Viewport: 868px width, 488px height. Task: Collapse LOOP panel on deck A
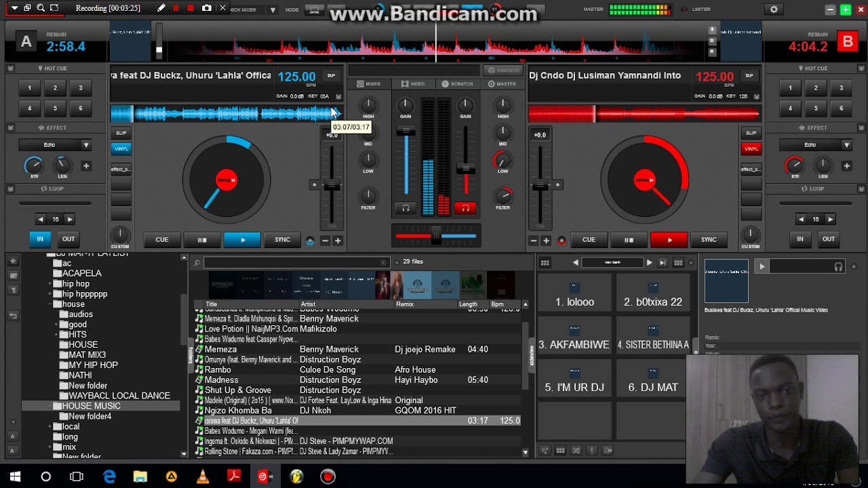pyautogui.click(x=10, y=188)
